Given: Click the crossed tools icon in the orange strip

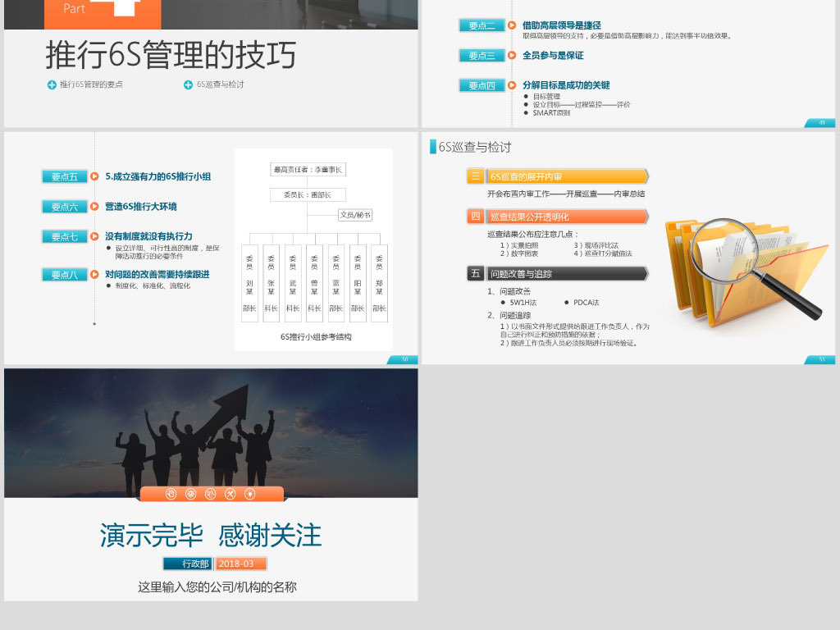Looking at the screenshot, I should tap(230, 494).
